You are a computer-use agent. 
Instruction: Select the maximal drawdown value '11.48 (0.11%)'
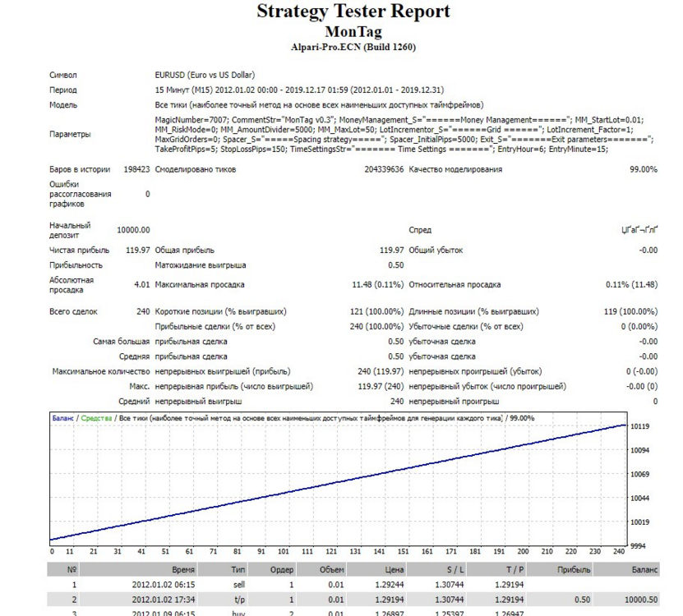377,285
